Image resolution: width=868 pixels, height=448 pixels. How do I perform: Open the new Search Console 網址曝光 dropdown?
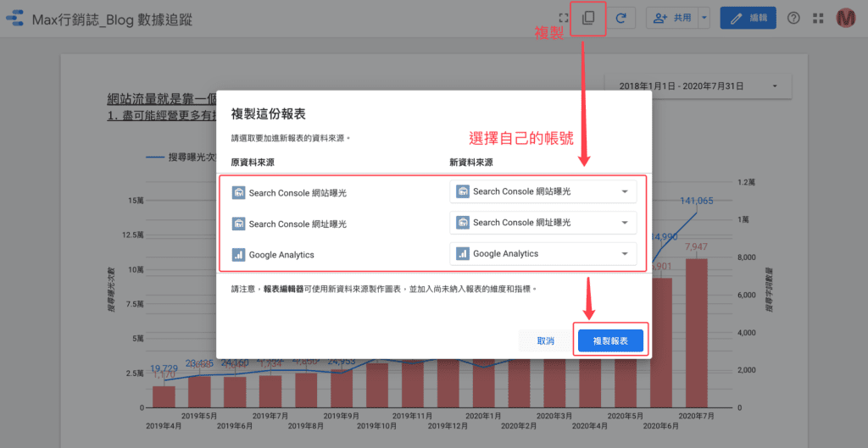pyautogui.click(x=542, y=222)
